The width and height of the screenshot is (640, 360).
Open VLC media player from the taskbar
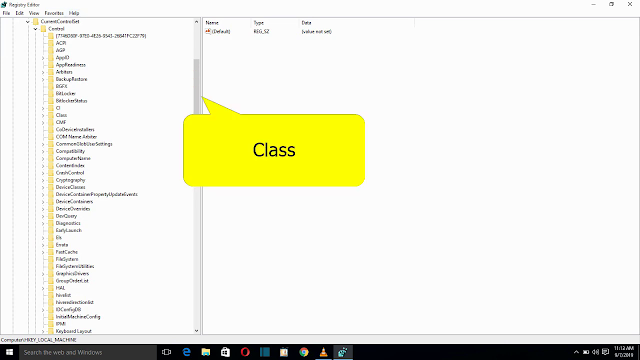323,352
